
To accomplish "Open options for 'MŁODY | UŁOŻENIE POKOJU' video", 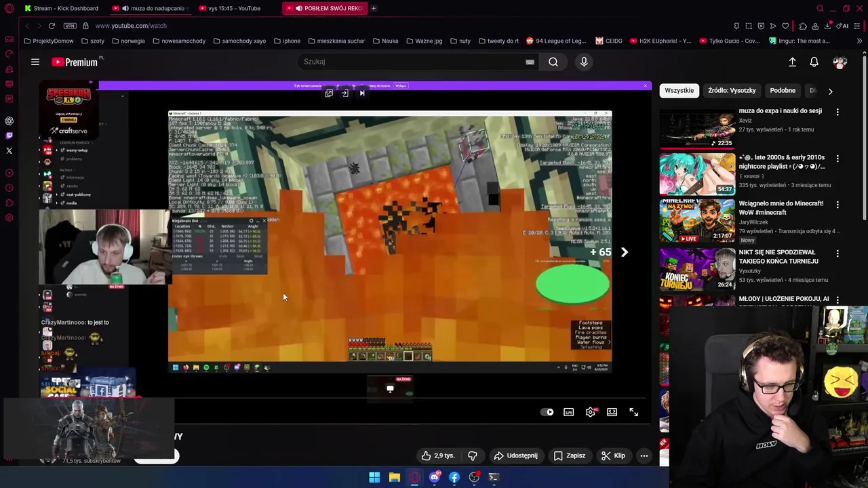I will pos(837,300).
